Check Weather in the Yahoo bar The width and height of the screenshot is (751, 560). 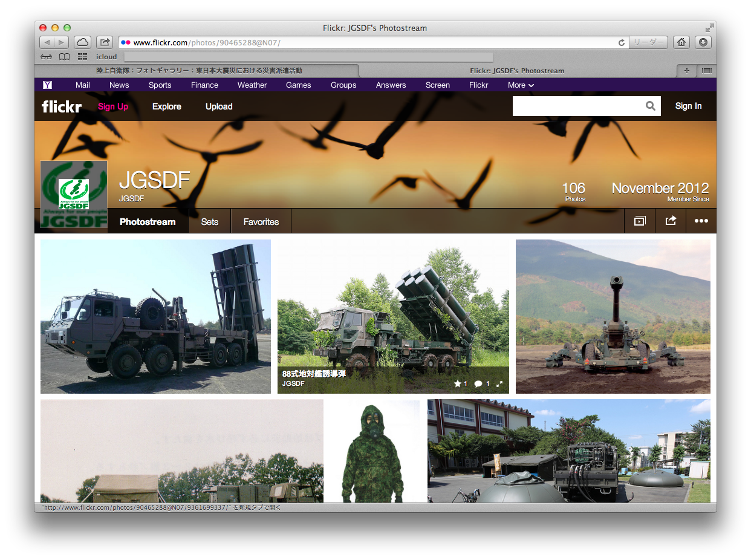coord(252,85)
